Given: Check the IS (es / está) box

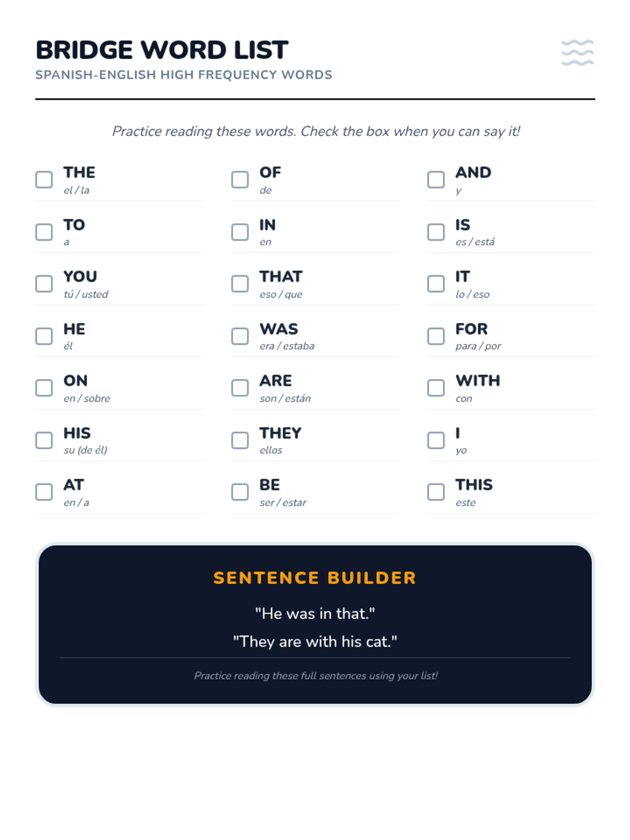Looking at the screenshot, I should click(x=436, y=232).
